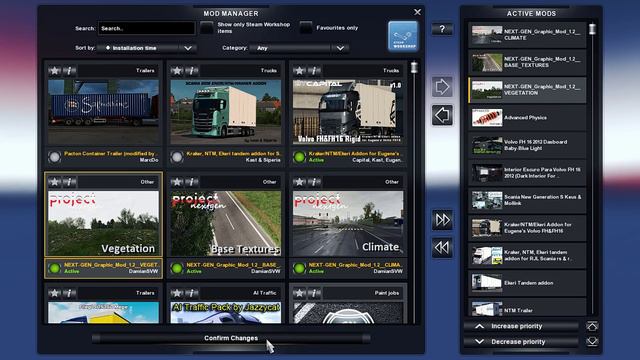
Task: Show info for Base Textures mod
Action: coord(192,182)
